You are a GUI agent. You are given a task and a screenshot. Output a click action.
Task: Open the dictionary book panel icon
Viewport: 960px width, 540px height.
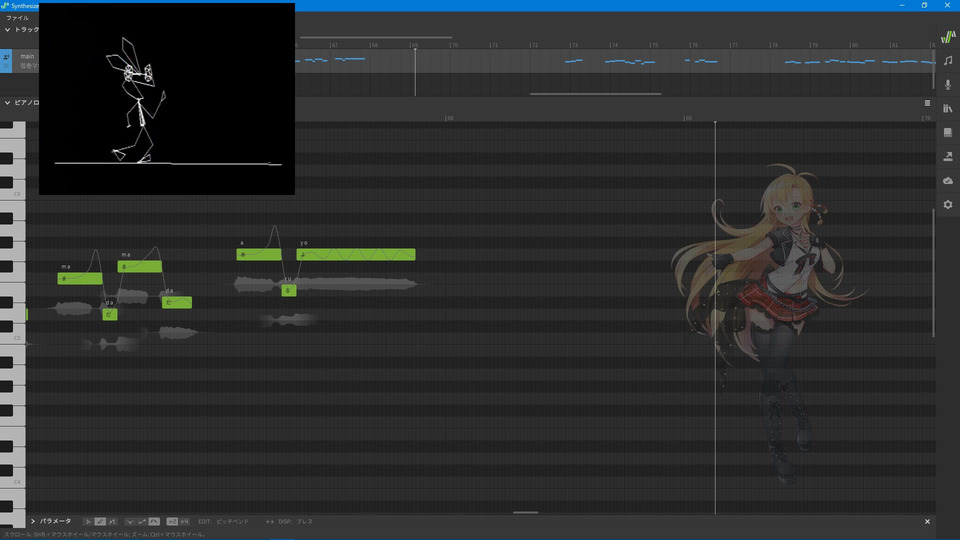(948, 132)
